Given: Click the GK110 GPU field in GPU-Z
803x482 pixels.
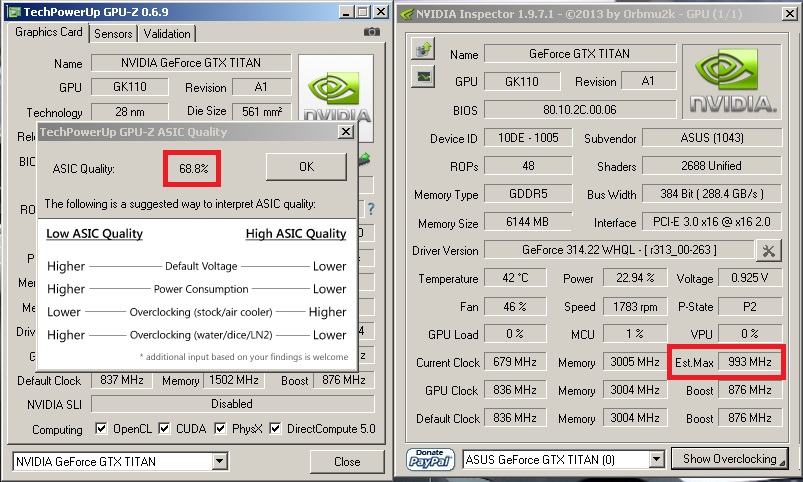Looking at the screenshot, I should tap(130, 87).
